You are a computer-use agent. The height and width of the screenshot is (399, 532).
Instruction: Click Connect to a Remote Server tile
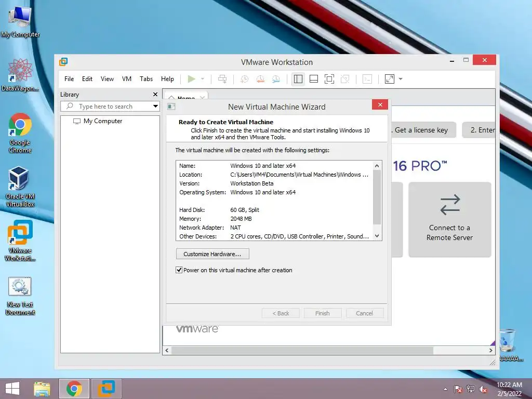[449, 220]
